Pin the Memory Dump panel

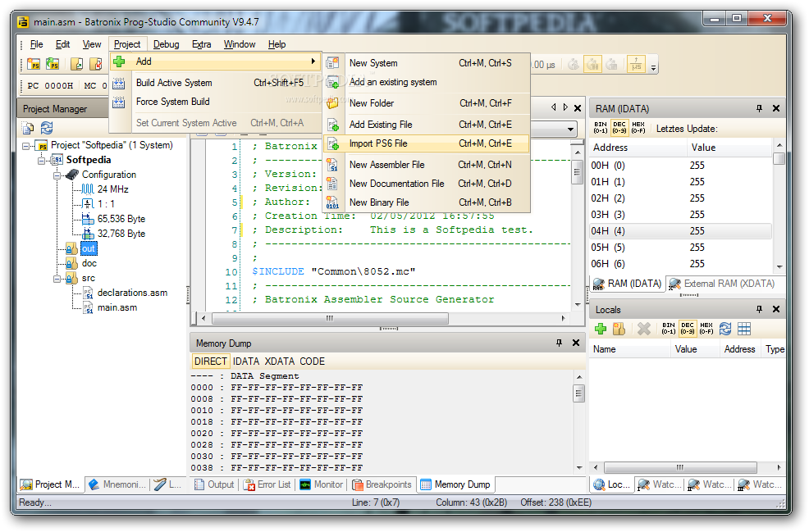click(559, 343)
